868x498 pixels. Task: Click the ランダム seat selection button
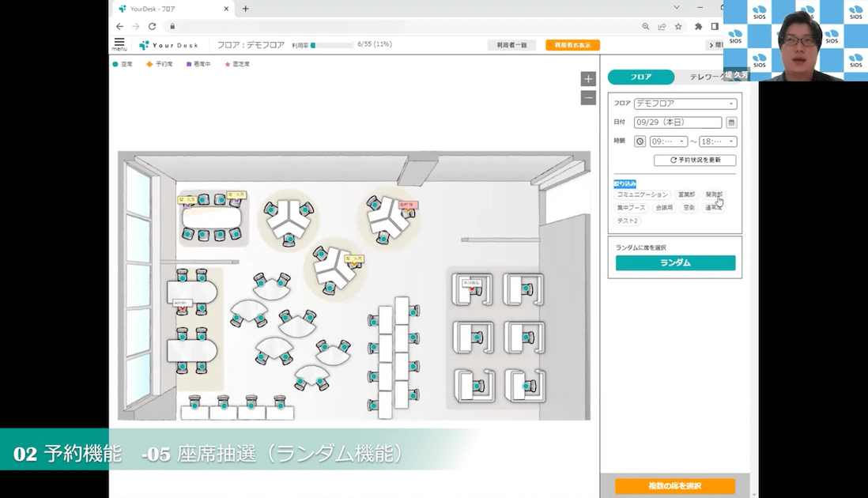[x=674, y=262]
